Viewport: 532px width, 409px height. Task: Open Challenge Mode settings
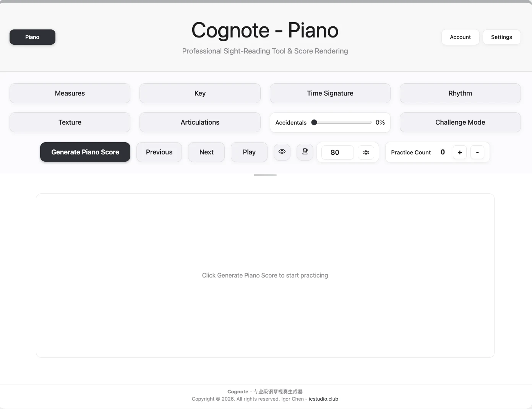tap(460, 122)
